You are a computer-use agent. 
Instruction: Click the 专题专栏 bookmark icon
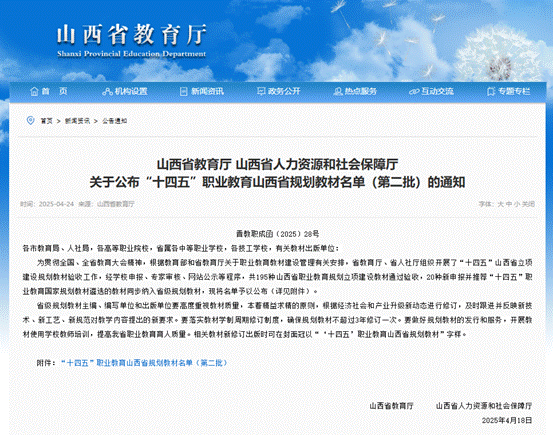pyautogui.click(x=491, y=92)
